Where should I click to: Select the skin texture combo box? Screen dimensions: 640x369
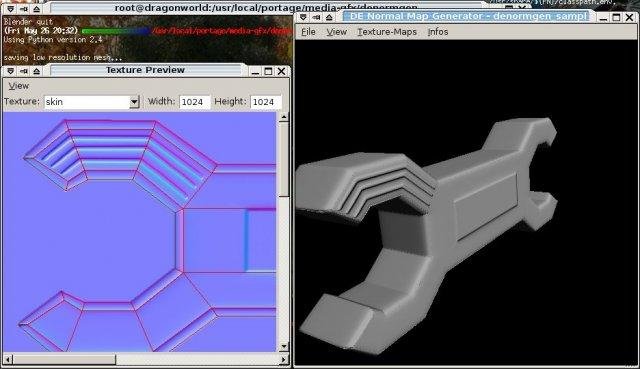92,102
